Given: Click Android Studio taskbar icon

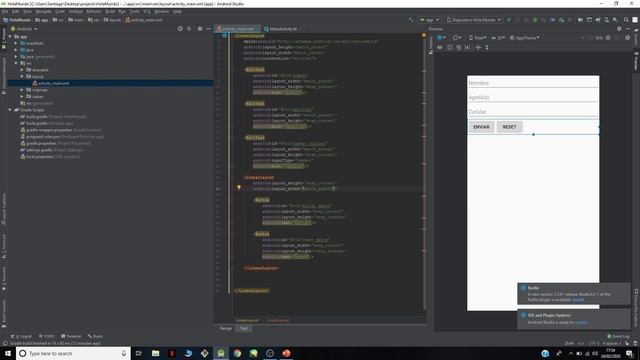Looking at the screenshot, I should [221, 353].
